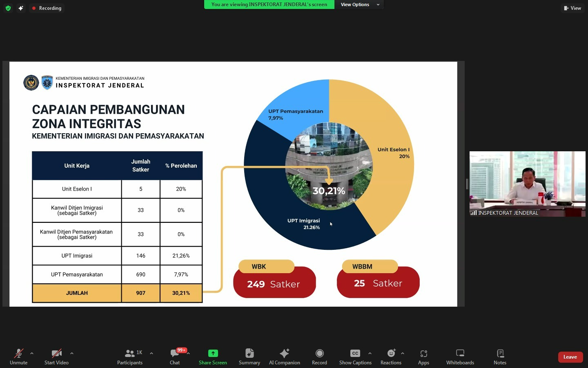Select the INSPEKTORAT JENDERAL video thumbnail

pyautogui.click(x=527, y=184)
